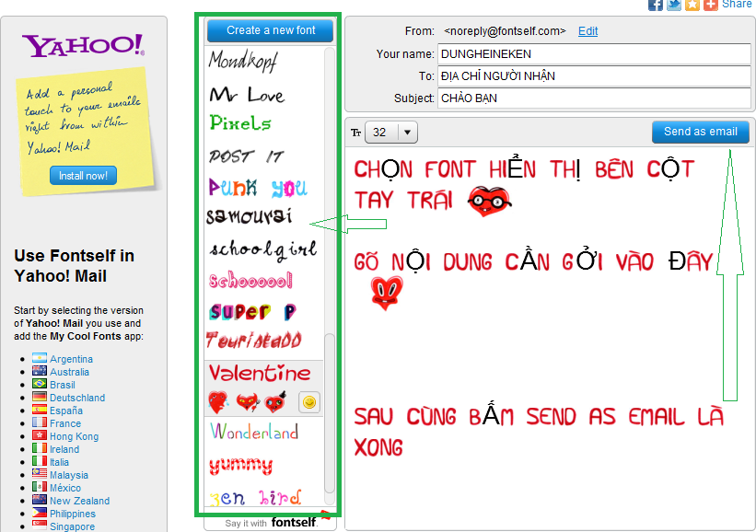Image resolution: width=756 pixels, height=532 pixels.
Task: Open the Singapore link
Action: tap(72, 526)
